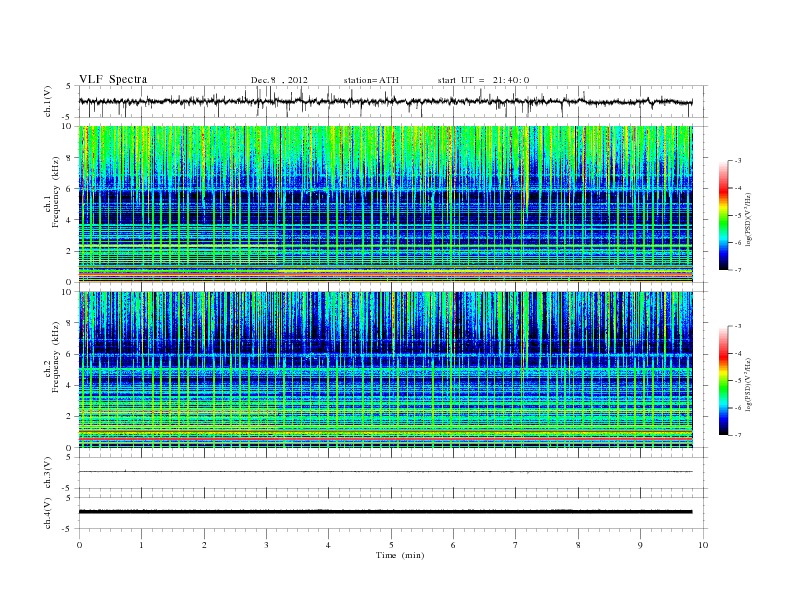Select the "start UT = 21:40:0" text
This screenshot has height=612, width=792.
[x=483, y=80]
